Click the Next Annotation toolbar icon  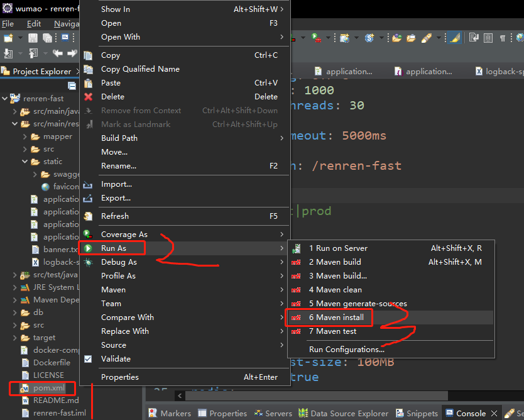click(8, 53)
